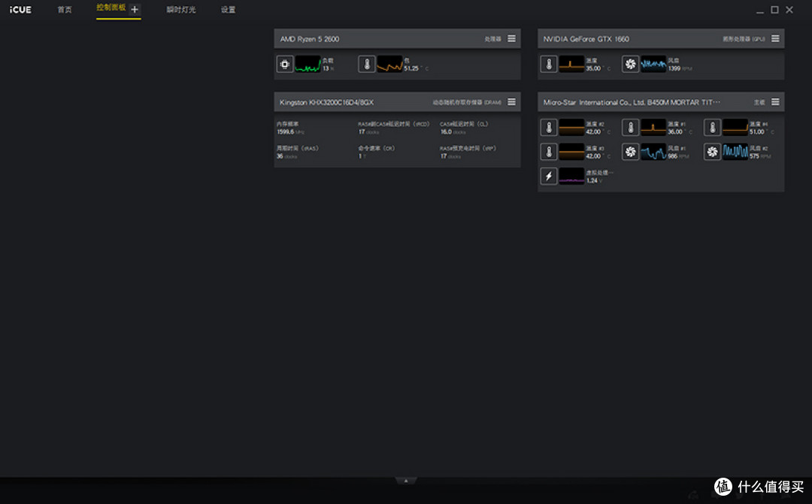The width and height of the screenshot is (812, 504).
Task: Click the memory frequency value 1599.6 MHz
Action: (x=290, y=132)
